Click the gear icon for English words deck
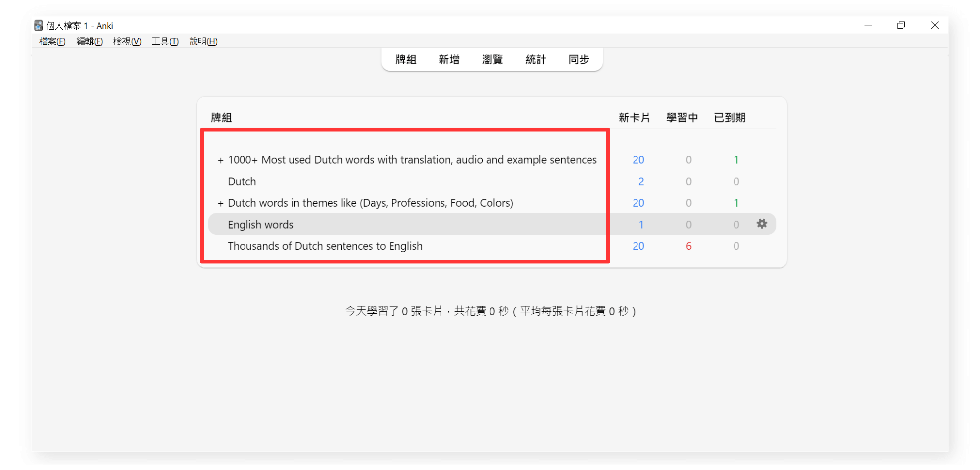This screenshot has height=470, width=980. pos(761,224)
